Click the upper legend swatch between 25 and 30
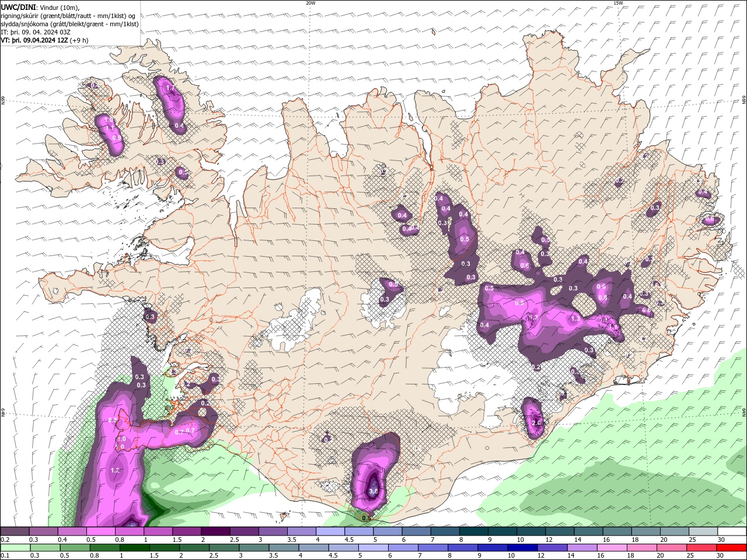The image size is (747, 560). 703,531
